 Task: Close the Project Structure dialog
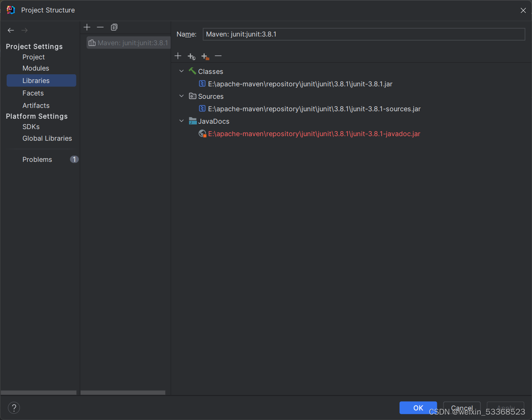point(523,10)
